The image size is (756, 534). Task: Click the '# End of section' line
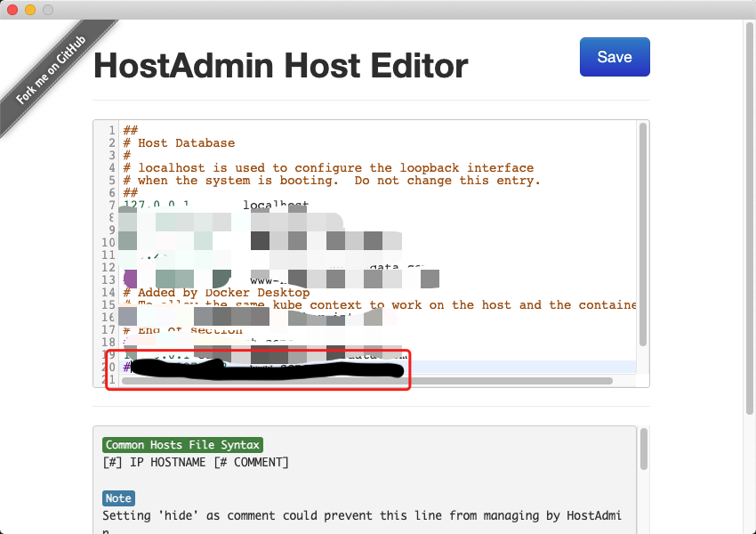pyautogui.click(x=182, y=330)
